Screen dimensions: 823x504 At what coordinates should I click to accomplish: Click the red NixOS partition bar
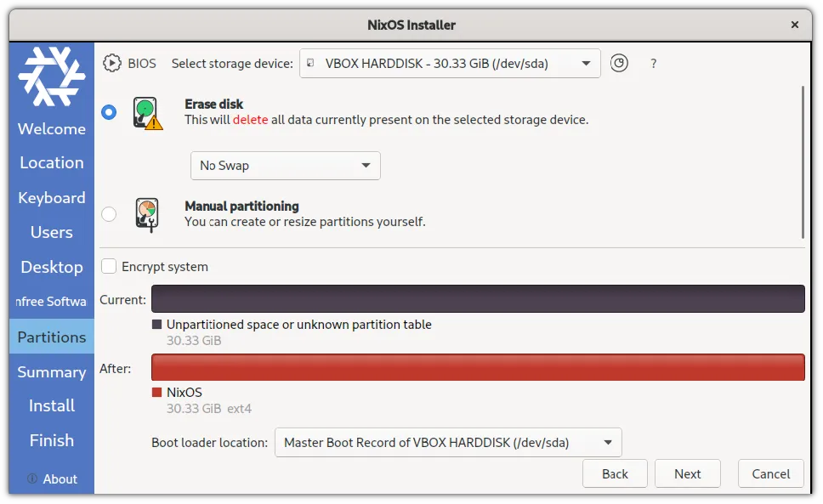(478, 367)
